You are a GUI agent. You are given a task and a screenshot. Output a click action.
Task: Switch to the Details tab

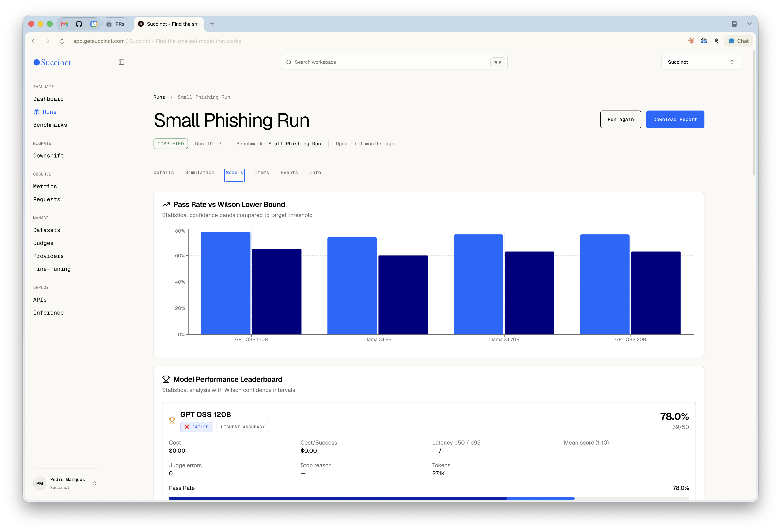[x=164, y=173]
